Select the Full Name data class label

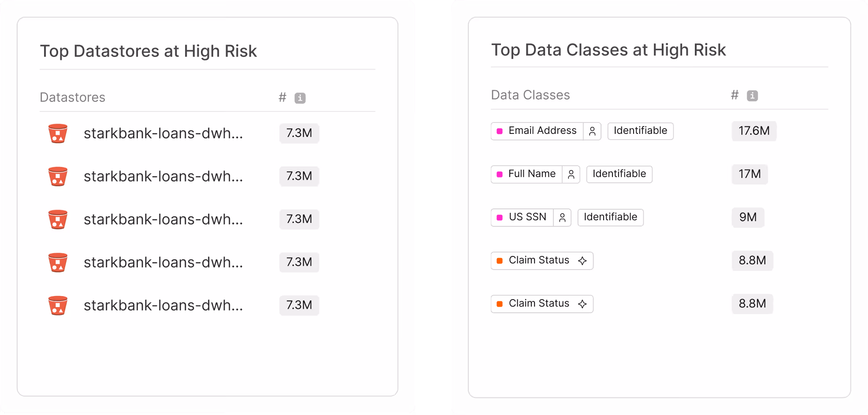coord(532,174)
